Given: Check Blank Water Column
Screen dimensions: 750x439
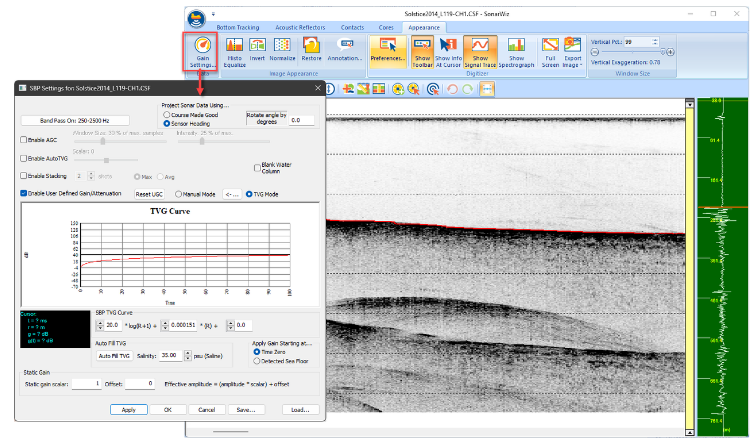Looking at the screenshot, I should coord(257,168).
